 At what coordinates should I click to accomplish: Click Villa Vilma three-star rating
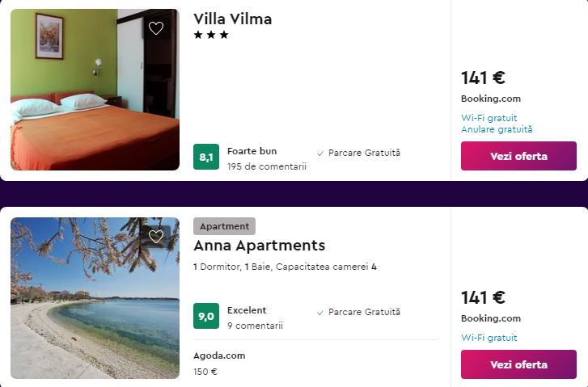211,35
